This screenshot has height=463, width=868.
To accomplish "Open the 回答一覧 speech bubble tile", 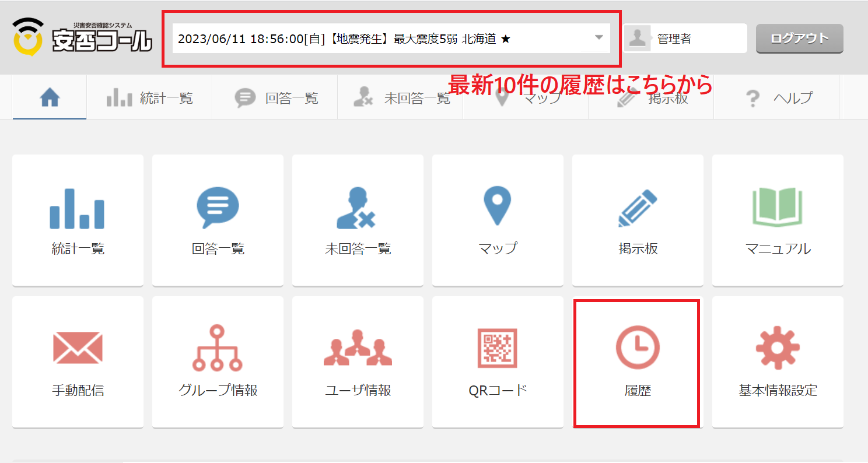I will coord(218,220).
